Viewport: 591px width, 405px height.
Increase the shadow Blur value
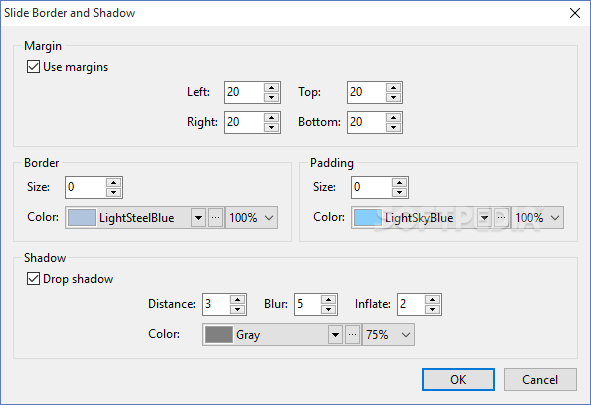pos(329,300)
